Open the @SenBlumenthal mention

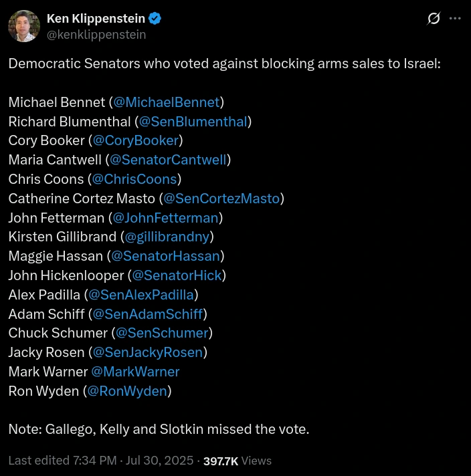[193, 122]
